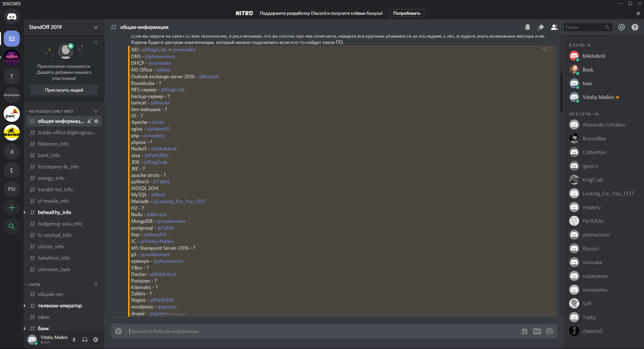Click Пригласить людей button

(x=64, y=90)
